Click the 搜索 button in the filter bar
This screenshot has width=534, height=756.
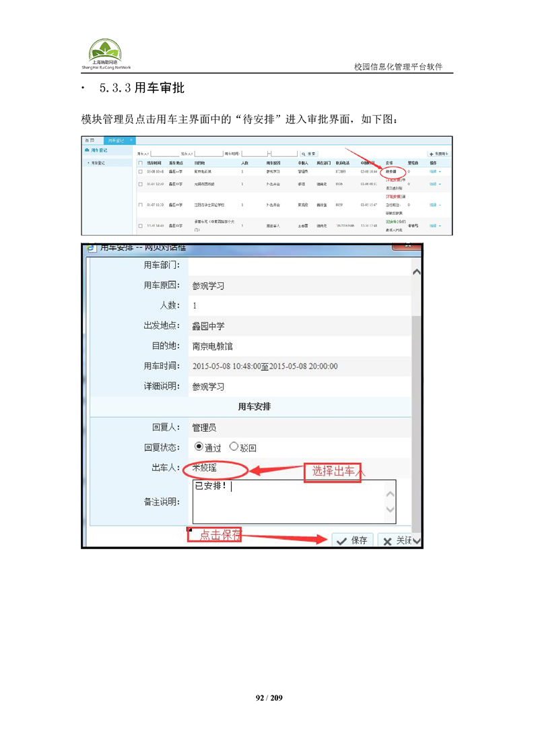click(308, 154)
